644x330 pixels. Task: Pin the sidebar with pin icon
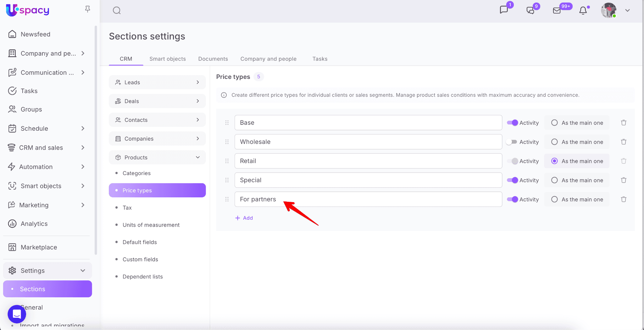click(x=88, y=9)
